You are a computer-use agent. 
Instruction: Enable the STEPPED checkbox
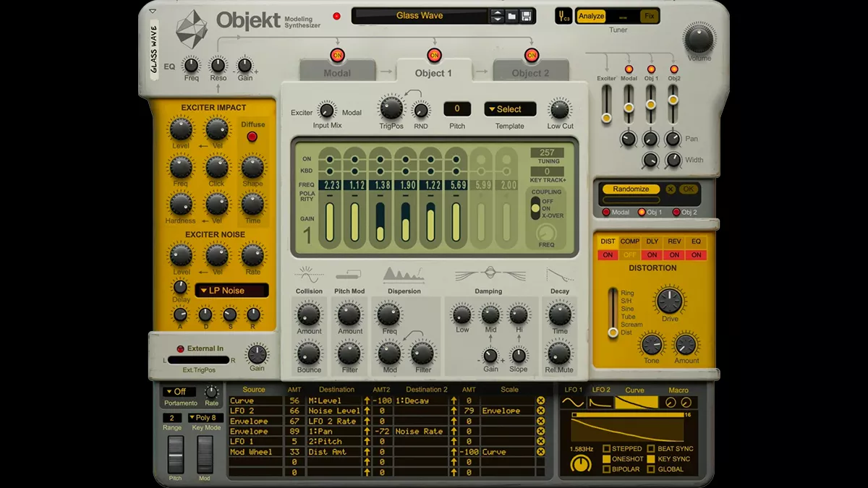(607, 449)
